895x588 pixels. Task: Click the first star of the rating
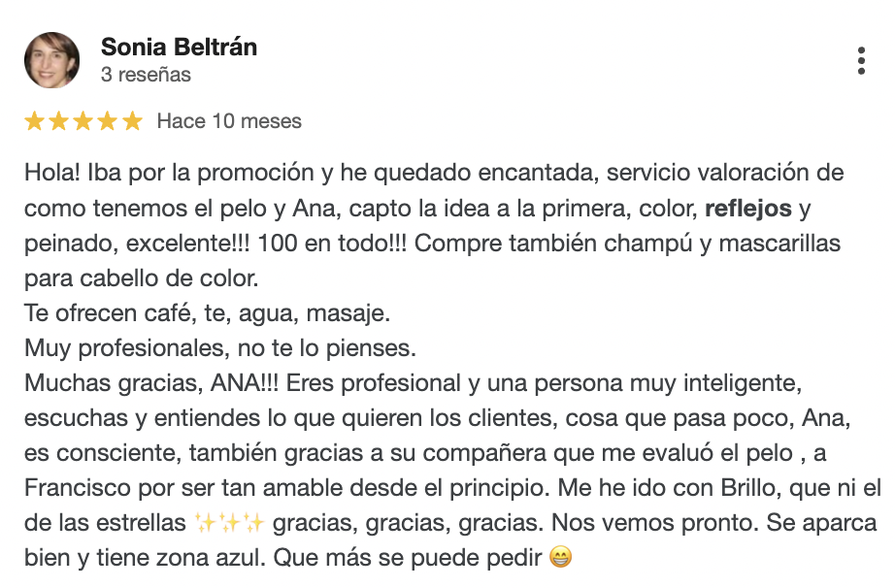click(x=35, y=121)
